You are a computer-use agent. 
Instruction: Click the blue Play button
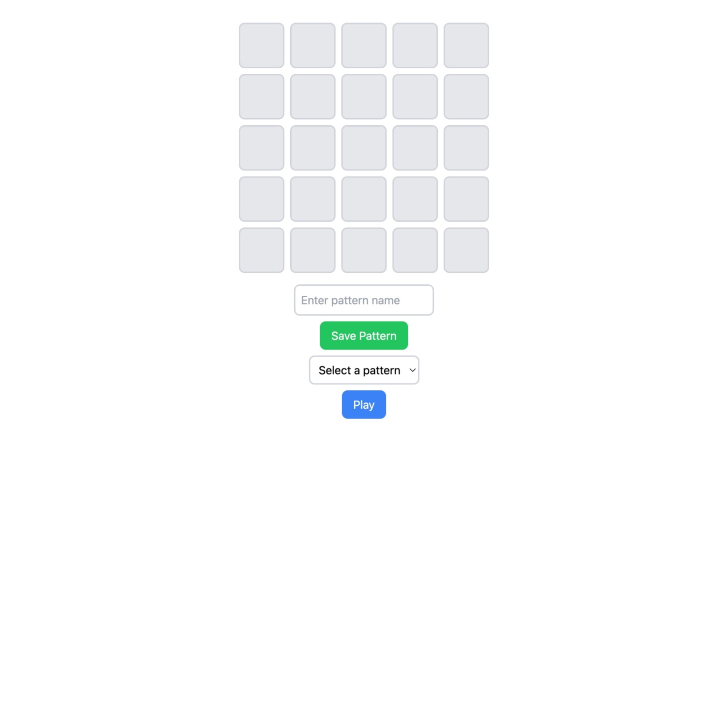coord(364,404)
